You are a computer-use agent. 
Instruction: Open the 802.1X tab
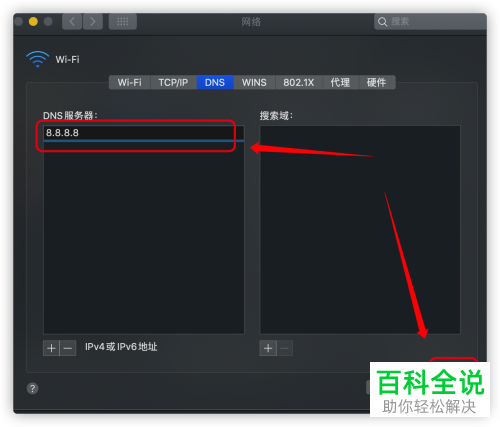(x=299, y=82)
